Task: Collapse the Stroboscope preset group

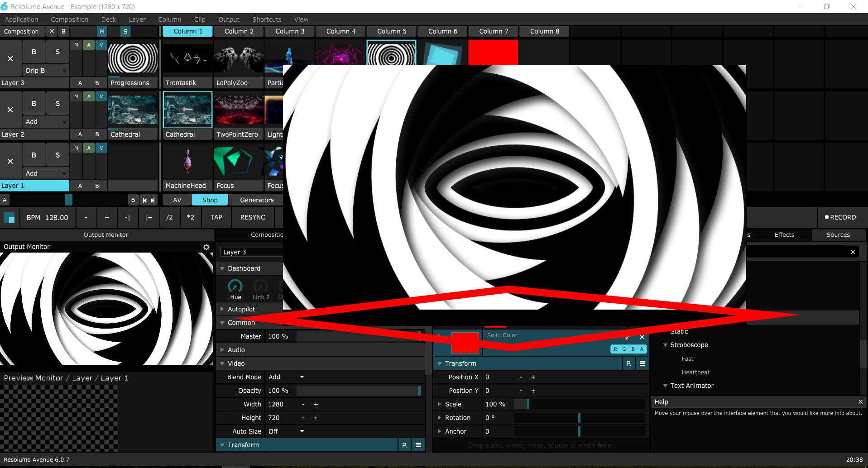Action: pos(665,345)
